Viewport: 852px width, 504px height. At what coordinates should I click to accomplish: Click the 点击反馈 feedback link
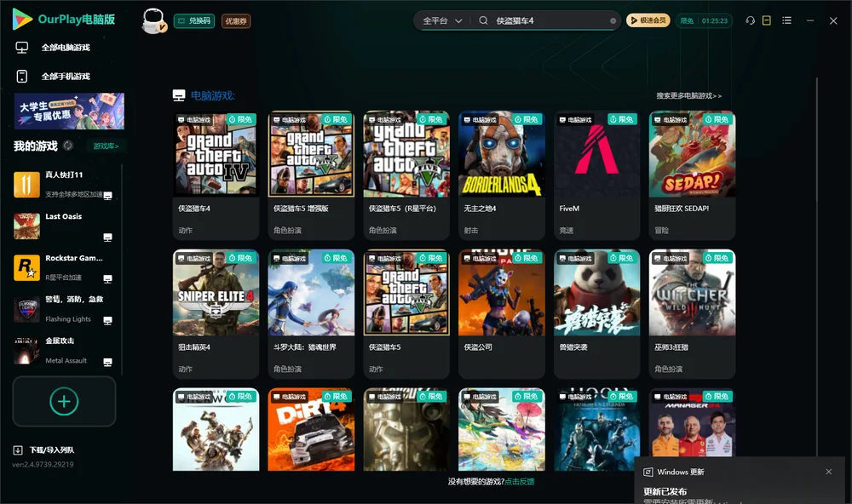(520, 482)
